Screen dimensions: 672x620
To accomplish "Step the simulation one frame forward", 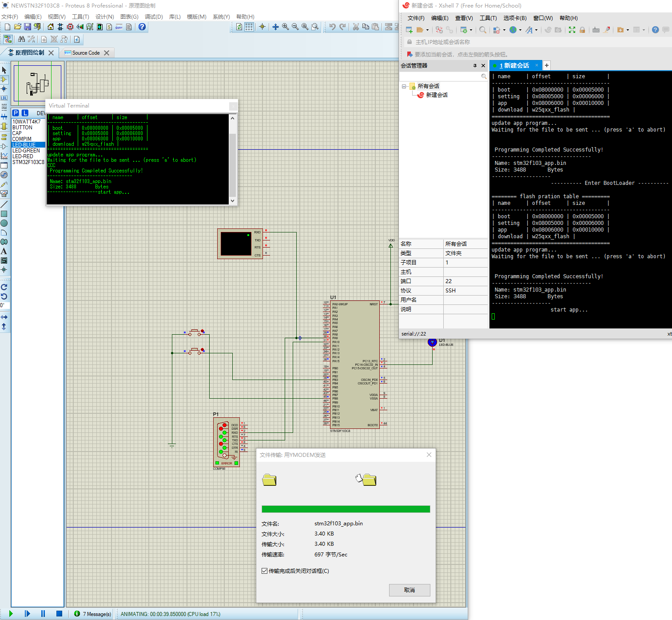I will point(27,614).
